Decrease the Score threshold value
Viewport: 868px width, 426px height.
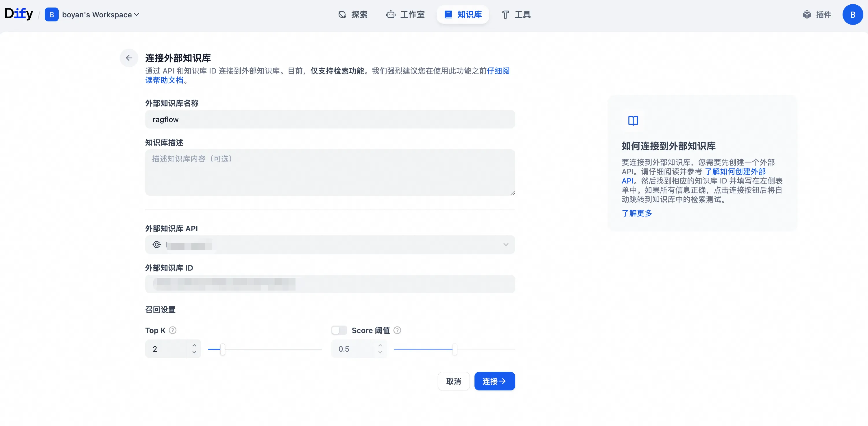380,352
